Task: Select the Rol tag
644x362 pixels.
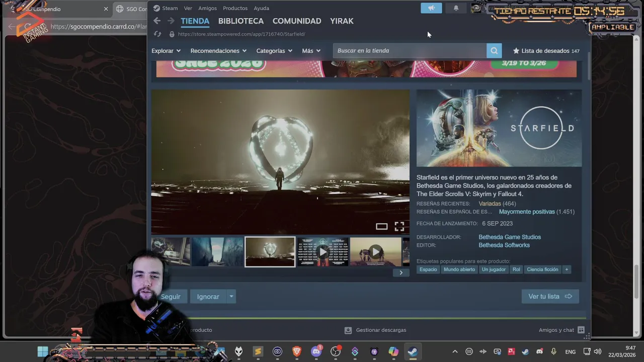Action: (x=516, y=269)
